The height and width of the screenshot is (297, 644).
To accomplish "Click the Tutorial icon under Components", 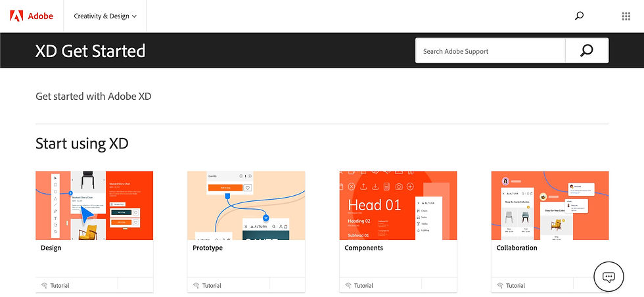I will (x=348, y=285).
